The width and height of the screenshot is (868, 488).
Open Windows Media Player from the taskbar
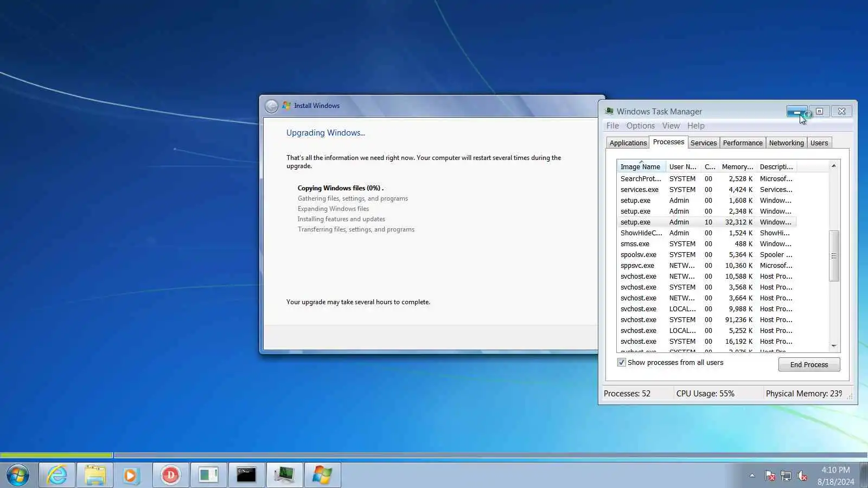[x=132, y=475]
